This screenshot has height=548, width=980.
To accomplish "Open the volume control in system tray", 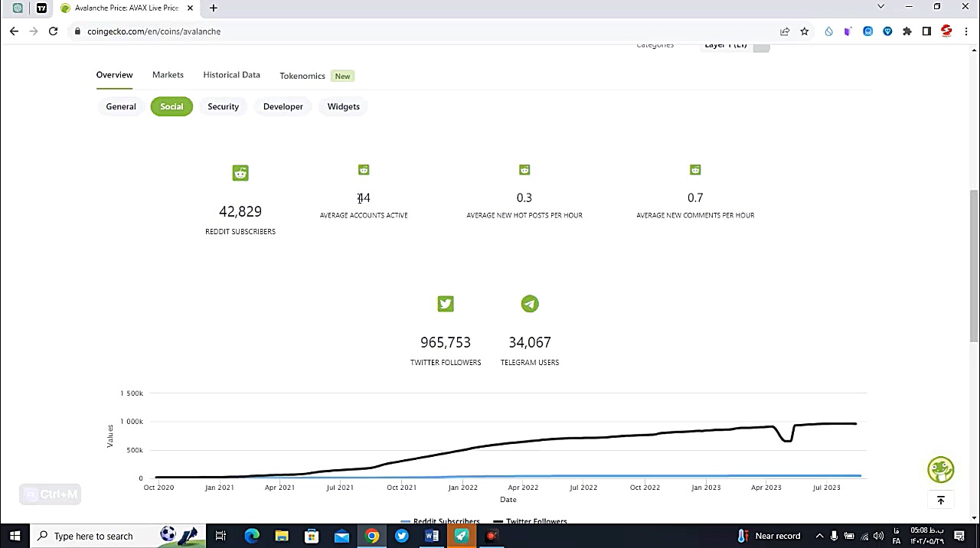I will (x=878, y=536).
